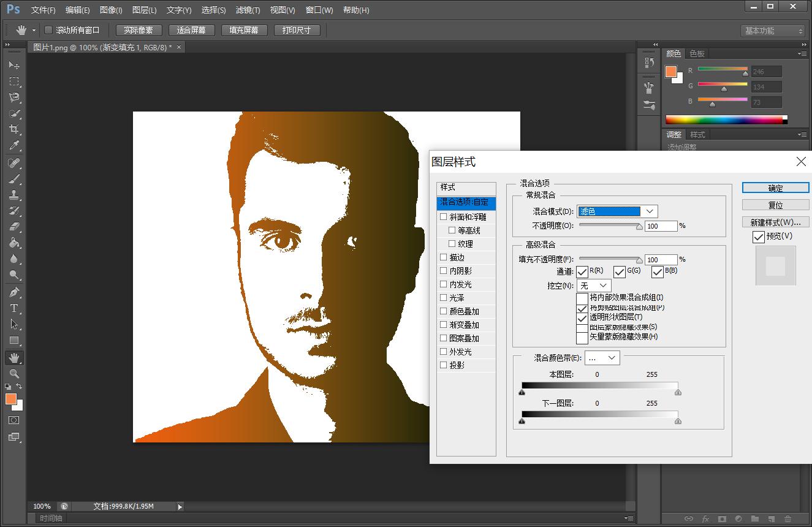Open the 滤镜 menu
The height and width of the screenshot is (527, 812).
(x=248, y=10)
